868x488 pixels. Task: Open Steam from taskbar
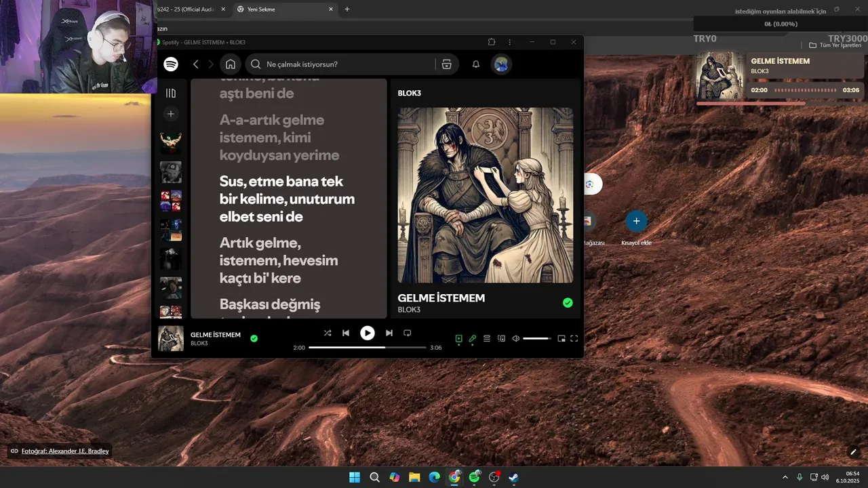click(514, 477)
